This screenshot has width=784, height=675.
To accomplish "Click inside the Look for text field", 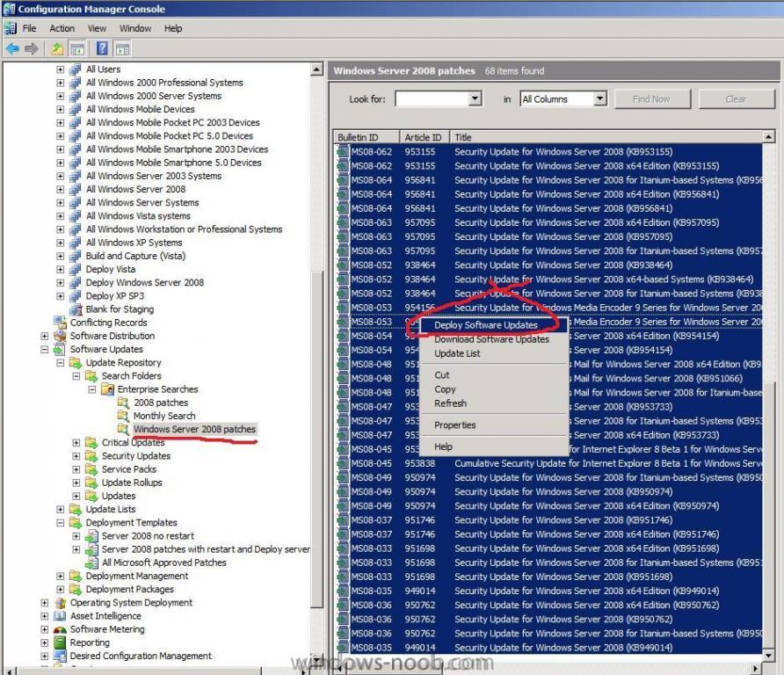I will (x=432, y=98).
